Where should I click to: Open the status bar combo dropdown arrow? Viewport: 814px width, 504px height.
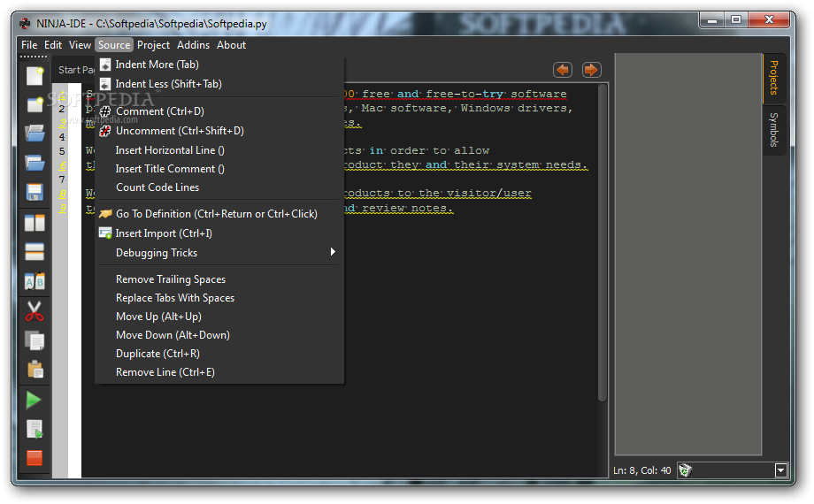tap(780, 470)
